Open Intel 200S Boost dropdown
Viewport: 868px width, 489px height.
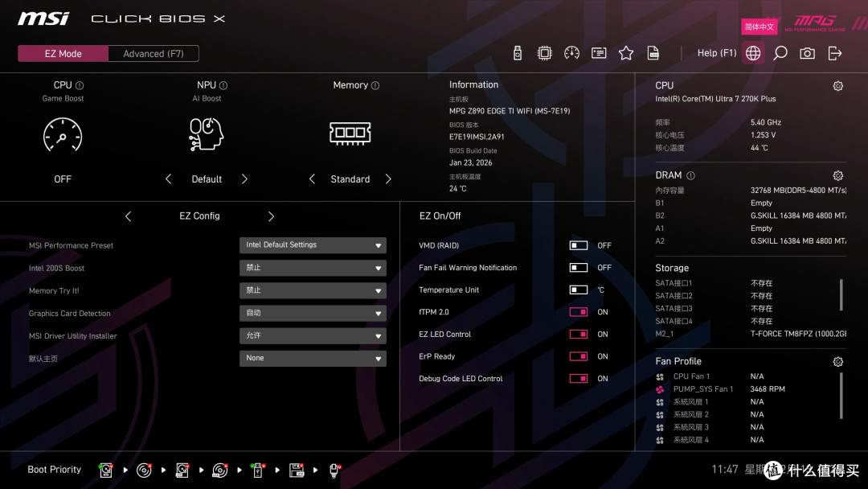click(313, 268)
